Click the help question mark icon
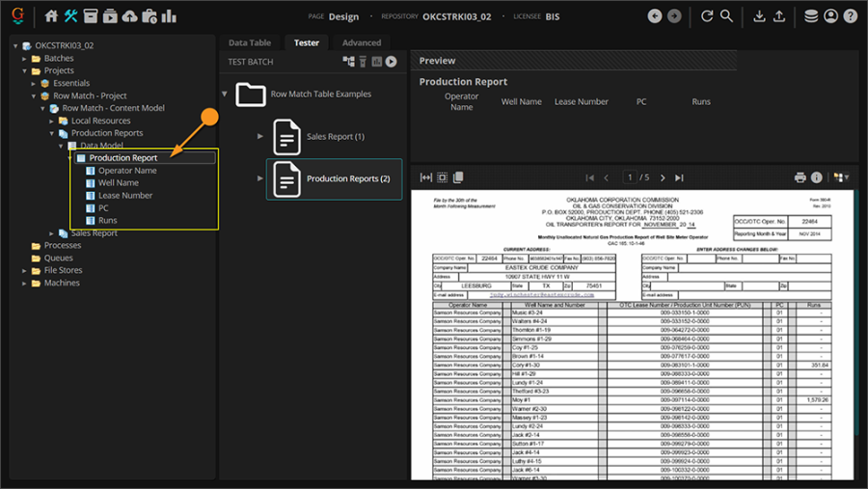The width and height of the screenshot is (868, 489). coord(850,16)
